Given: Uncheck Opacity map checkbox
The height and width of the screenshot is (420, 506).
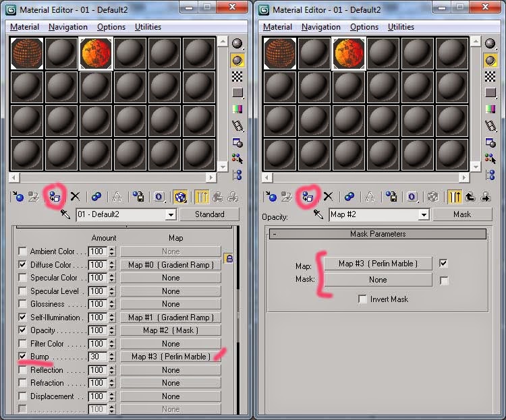Looking at the screenshot, I should click(22, 330).
